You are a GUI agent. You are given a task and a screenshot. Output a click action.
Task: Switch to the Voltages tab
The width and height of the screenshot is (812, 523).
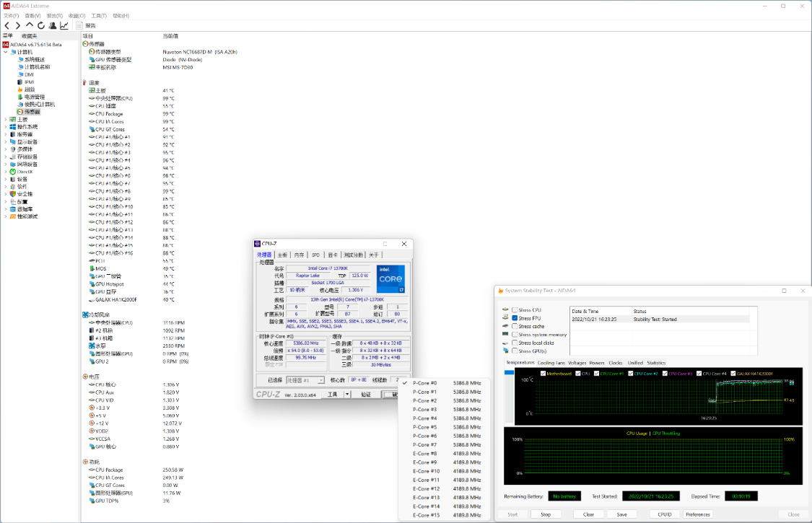pyautogui.click(x=577, y=363)
